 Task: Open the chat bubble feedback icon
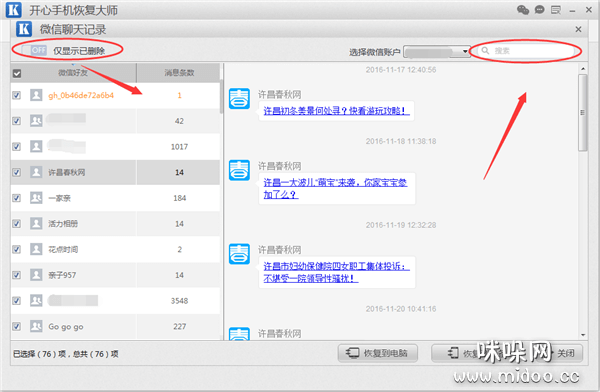click(x=540, y=10)
